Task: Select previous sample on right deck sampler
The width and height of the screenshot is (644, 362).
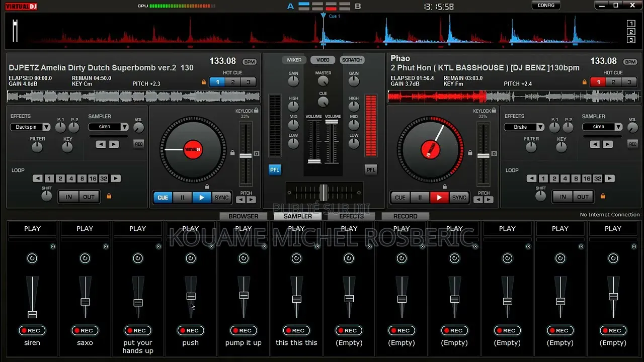Action: [x=595, y=144]
